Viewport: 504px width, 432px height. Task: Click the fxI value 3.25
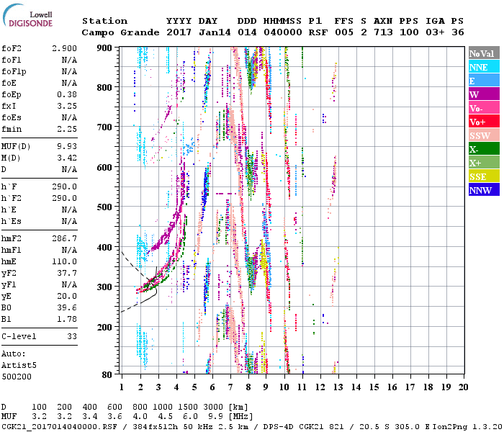(x=67, y=106)
